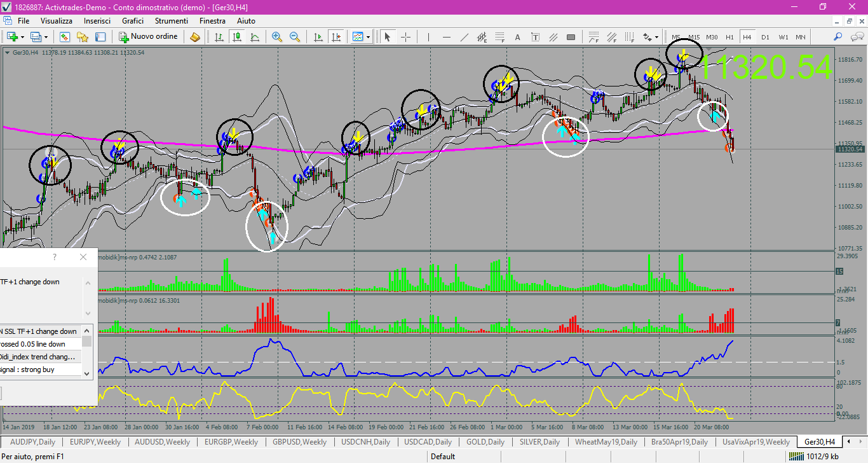868x463 pixels.
Task: Select the Horizontal Line tool
Action: (447, 37)
